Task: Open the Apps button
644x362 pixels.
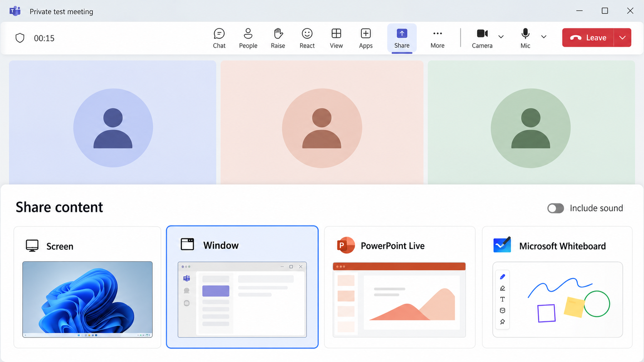Action: [x=366, y=38]
